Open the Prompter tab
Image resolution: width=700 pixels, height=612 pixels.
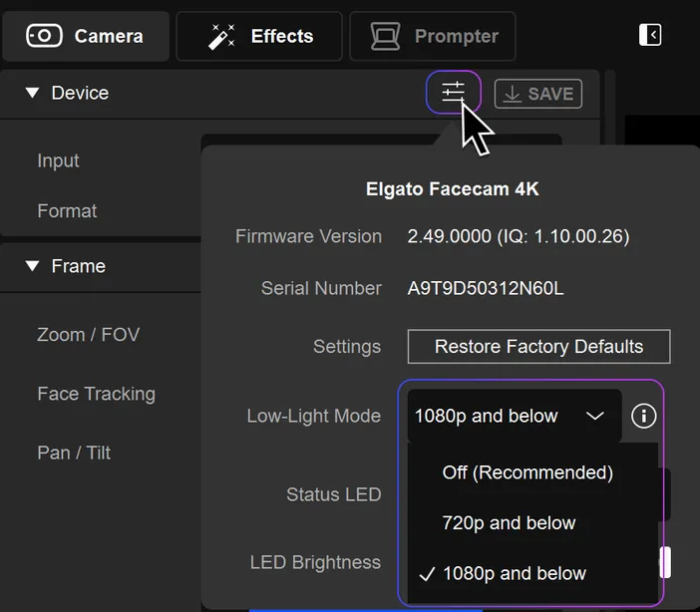point(433,36)
